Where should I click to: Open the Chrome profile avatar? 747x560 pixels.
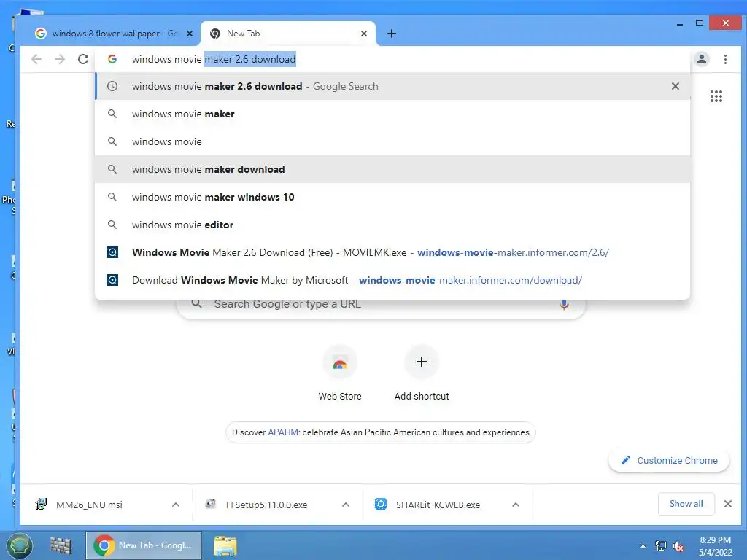(x=702, y=59)
